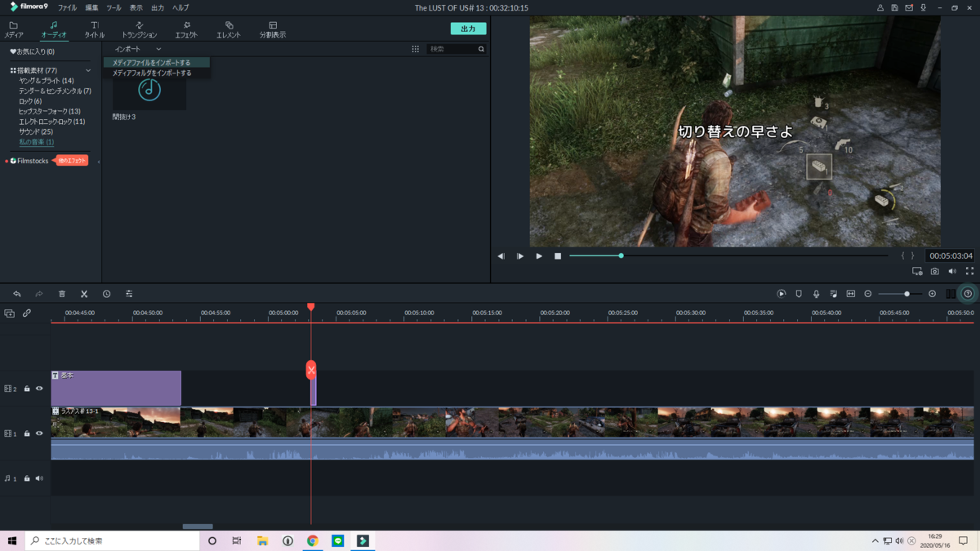
Task: Switch to the エレメント tab
Action: tap(229, 30)
